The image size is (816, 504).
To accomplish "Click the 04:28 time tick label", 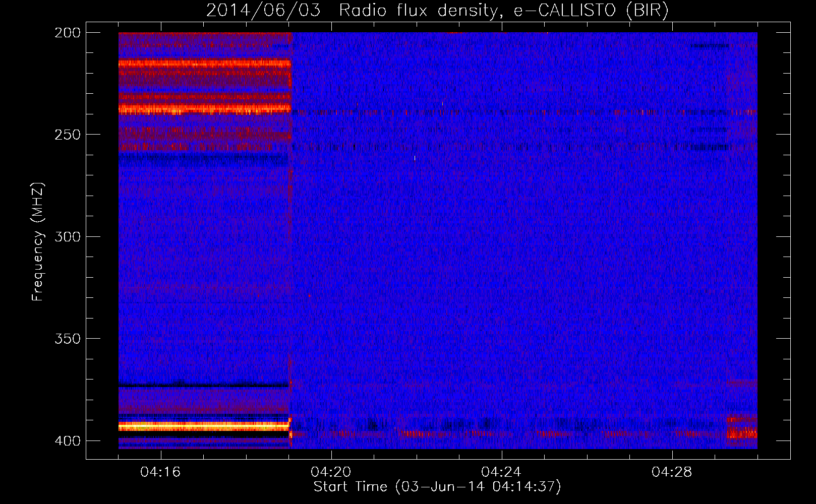I will click(672, 472).
